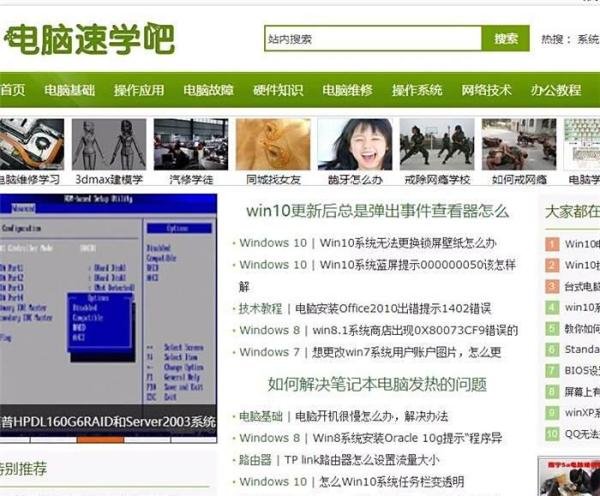Open 想更改win7系统用户账户图片 article
This screenshot has width=600, height=496.
click(x=406, y=352)
